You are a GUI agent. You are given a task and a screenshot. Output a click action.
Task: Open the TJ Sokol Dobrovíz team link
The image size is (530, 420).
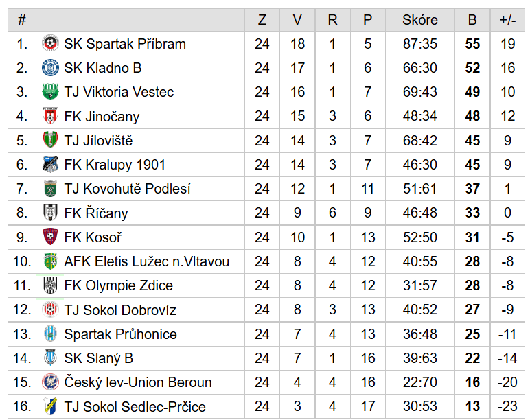[x=120, y=310]
